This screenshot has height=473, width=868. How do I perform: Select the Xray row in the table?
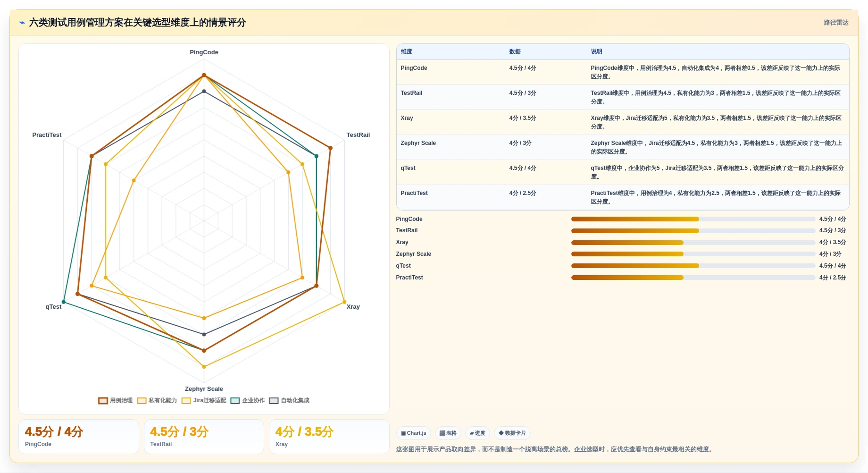[623, 122]
